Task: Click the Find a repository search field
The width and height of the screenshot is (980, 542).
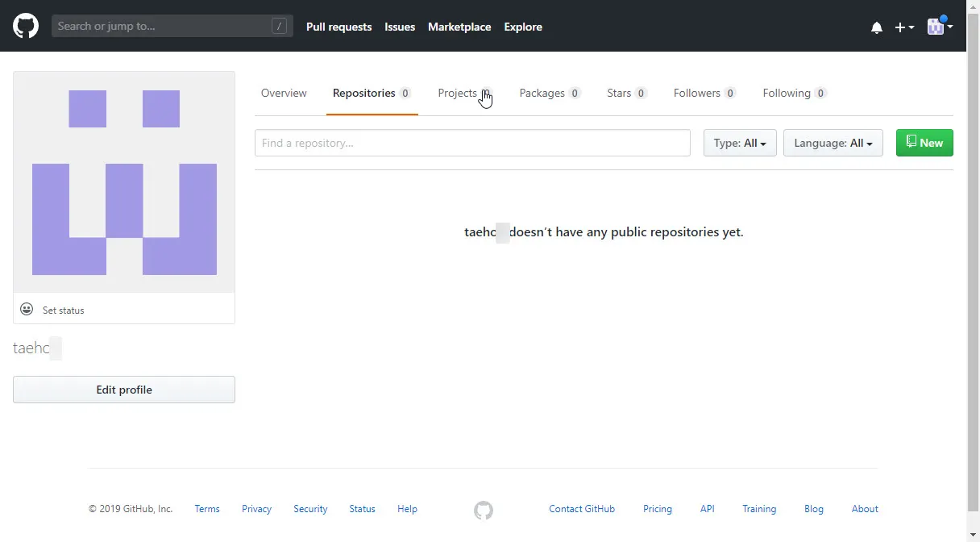Action: [472, 143]
